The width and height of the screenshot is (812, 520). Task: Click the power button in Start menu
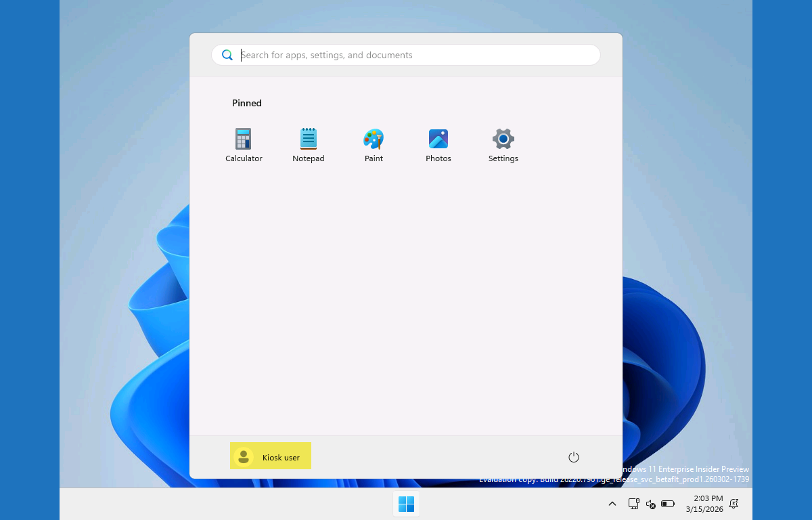pos(574,457)
